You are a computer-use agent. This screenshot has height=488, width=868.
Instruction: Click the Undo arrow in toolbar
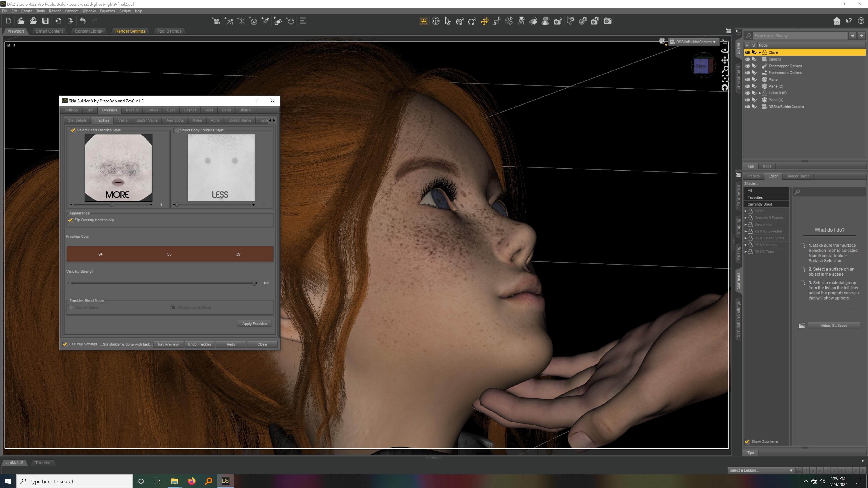pyautogui.click(x=83, y=21)
